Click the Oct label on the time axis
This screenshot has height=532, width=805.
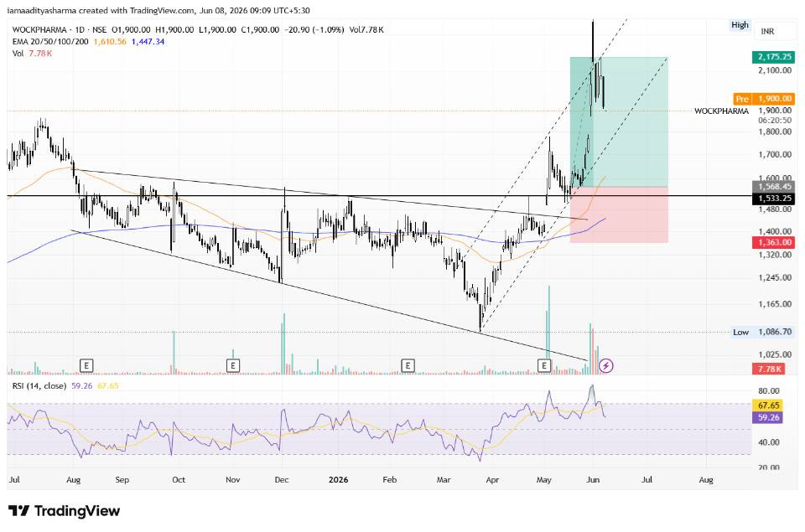point(178,480)
